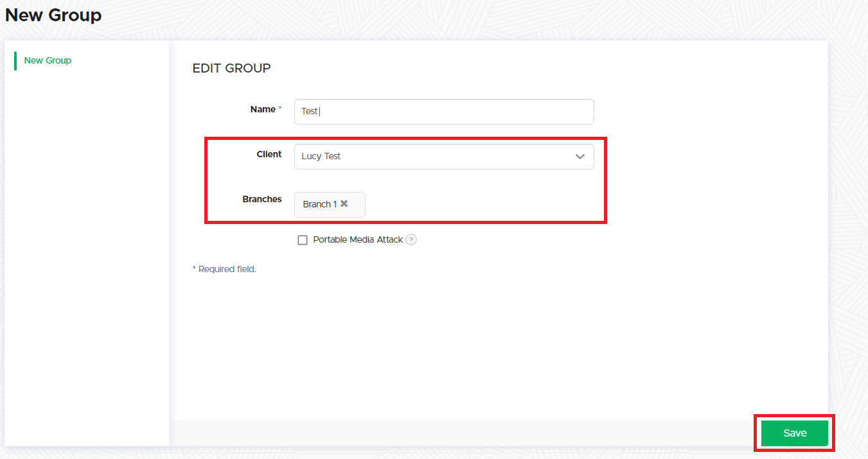Click the New Group page title
868x459 pixels.
coord(53,15)
